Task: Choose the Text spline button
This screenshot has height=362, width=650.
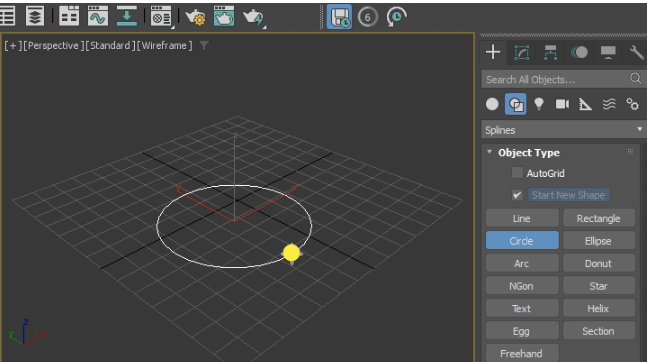Action: click(x=522, y=309)
